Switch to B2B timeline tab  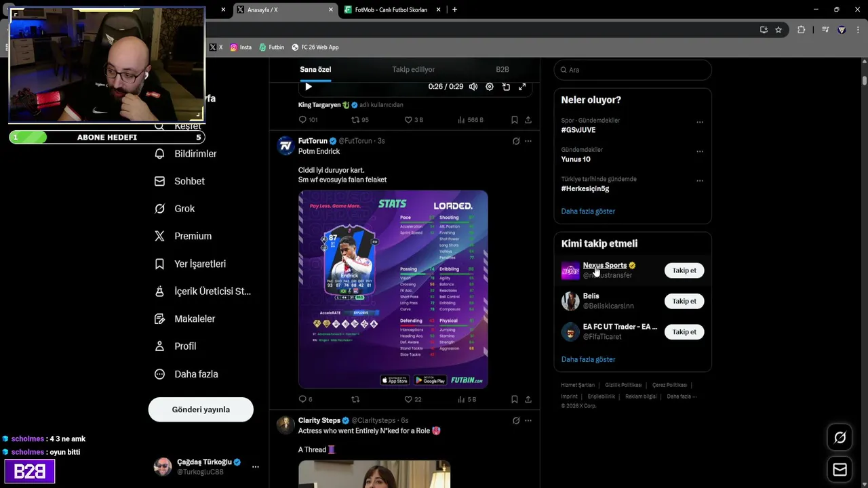502,69
